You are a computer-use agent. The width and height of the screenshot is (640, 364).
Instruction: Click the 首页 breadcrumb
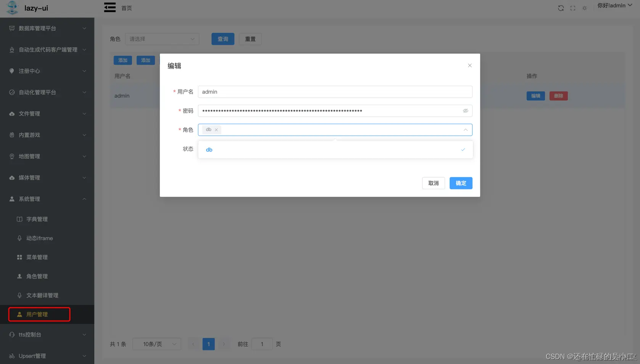click(x=127, y=8)
